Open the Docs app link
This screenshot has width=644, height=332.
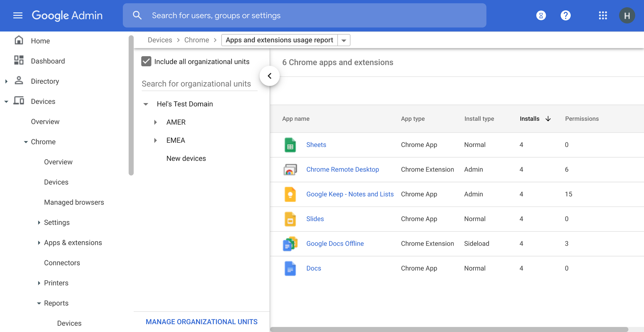point(313,268)
